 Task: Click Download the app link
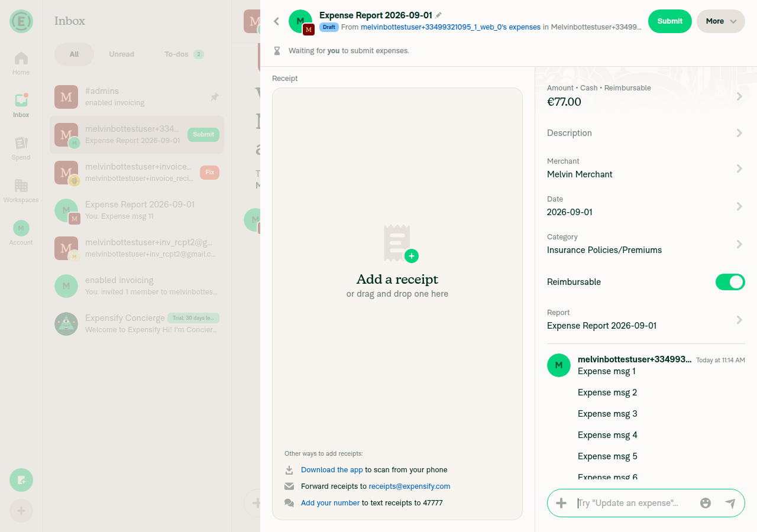tap(332, 470)
